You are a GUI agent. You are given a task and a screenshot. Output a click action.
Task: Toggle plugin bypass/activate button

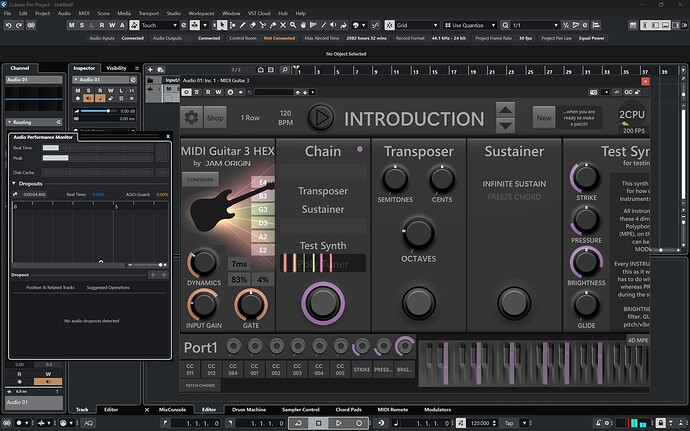[x=187, y=92]
